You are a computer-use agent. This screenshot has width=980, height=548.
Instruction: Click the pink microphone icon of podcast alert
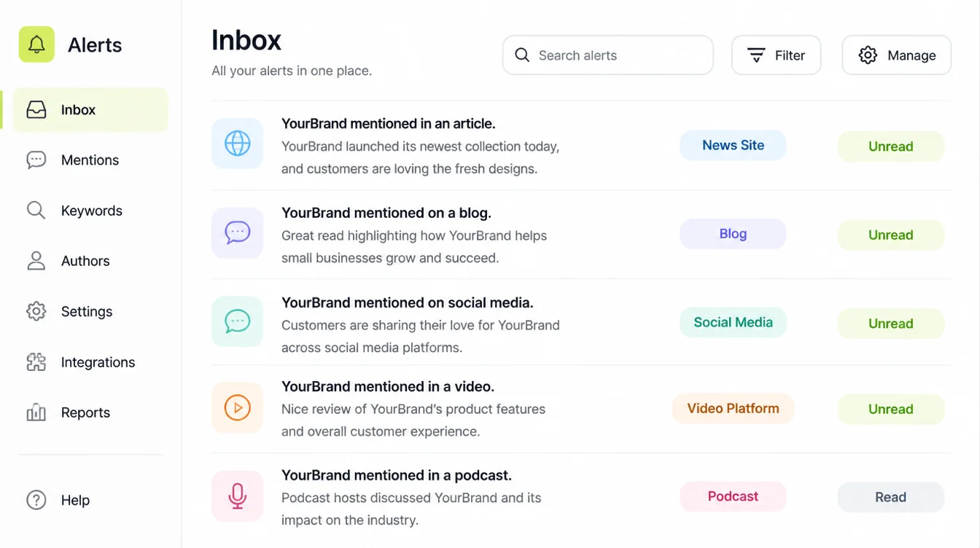[x=238, y=496]
